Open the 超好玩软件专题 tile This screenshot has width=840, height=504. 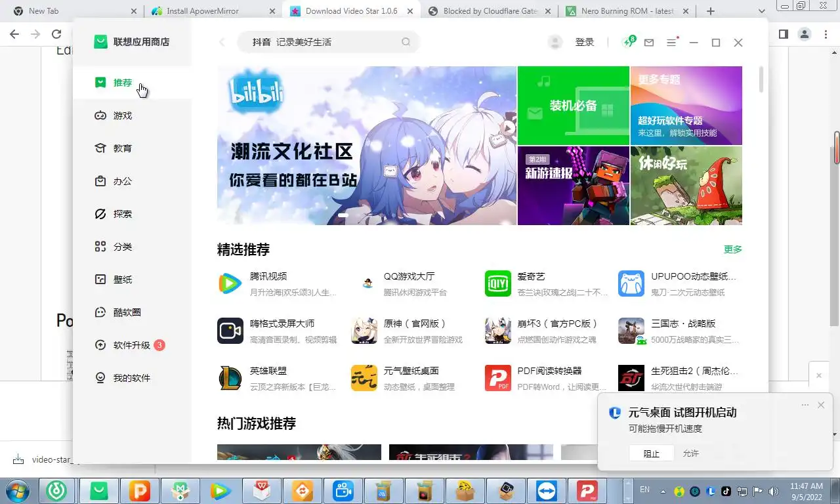click(686, 106)
